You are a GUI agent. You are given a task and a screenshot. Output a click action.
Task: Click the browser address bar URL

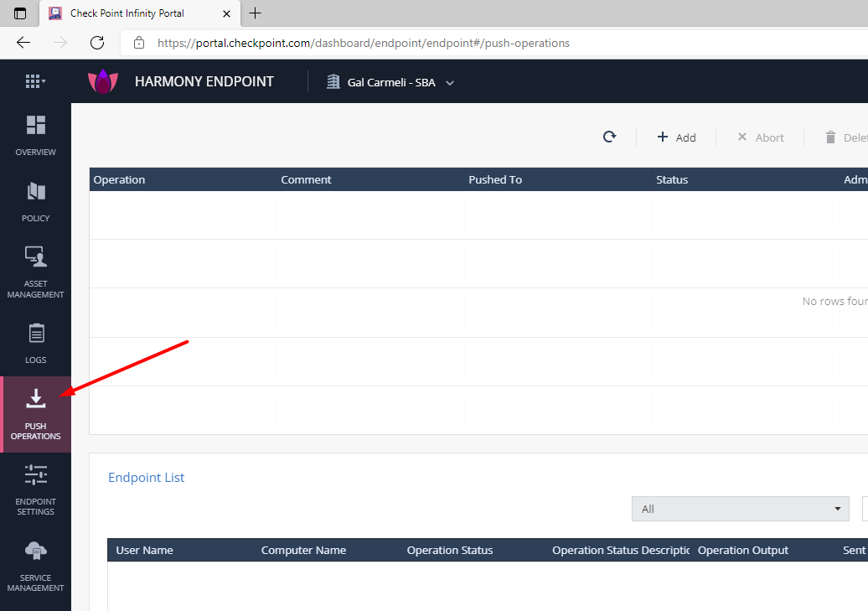pos(363,44)
